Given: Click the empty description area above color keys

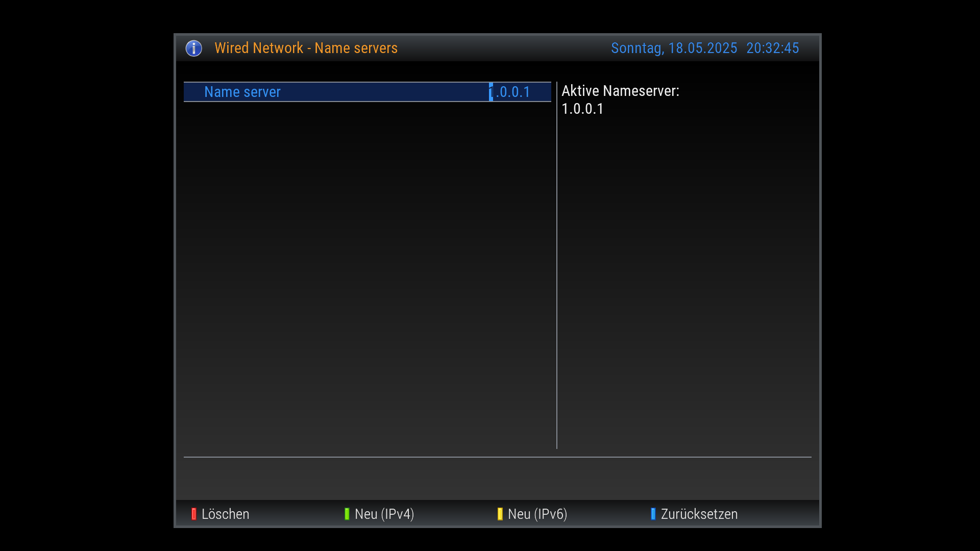Looking at the screenshot, I should 498,478.
